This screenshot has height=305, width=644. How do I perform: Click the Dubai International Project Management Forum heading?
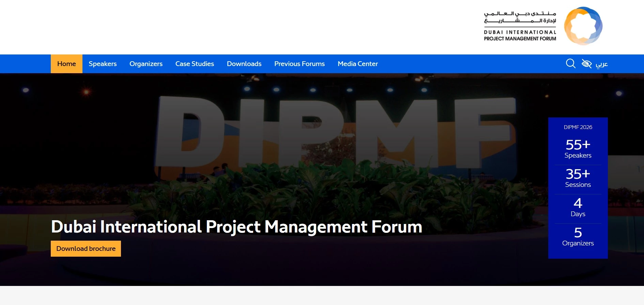[236, 227]
